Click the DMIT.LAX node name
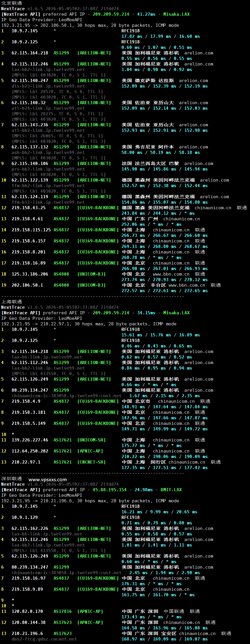The height and width of the screenshot is (644, 250). (x=171, y=489)
